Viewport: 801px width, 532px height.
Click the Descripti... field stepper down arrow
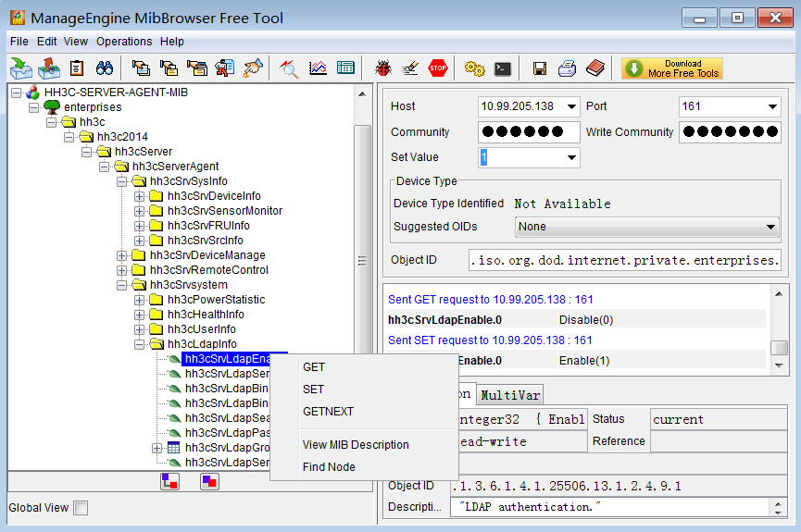[778, 512]
